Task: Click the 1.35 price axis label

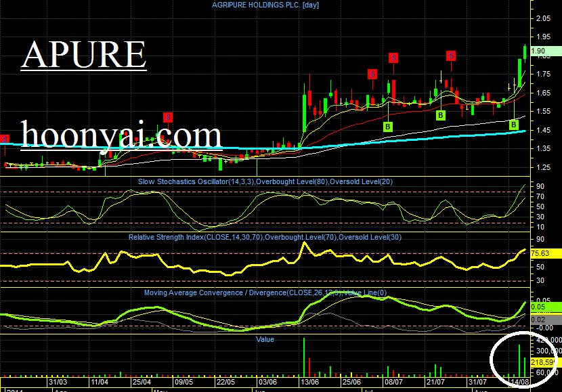Action: point(543,148)
